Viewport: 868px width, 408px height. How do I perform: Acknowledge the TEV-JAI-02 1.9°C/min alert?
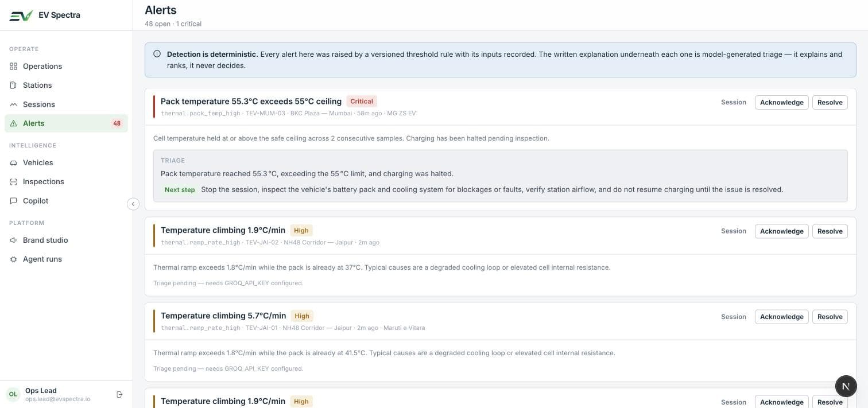point(781,231)
